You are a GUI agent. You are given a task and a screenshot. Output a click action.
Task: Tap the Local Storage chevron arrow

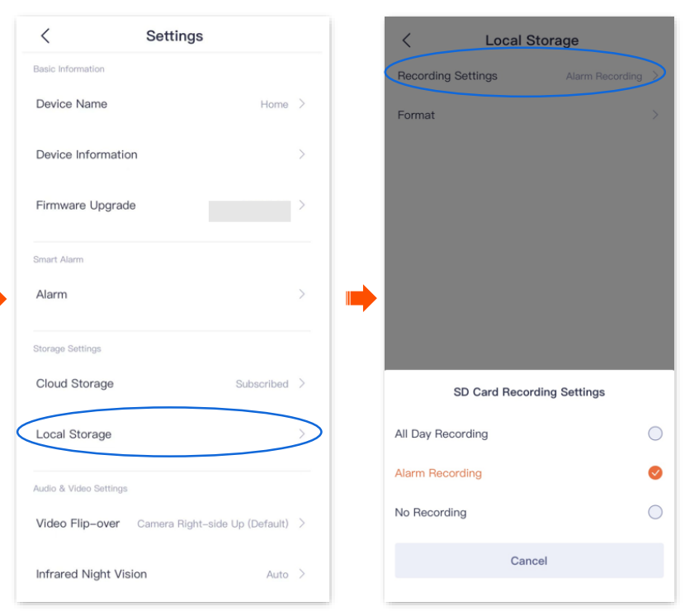302,434
